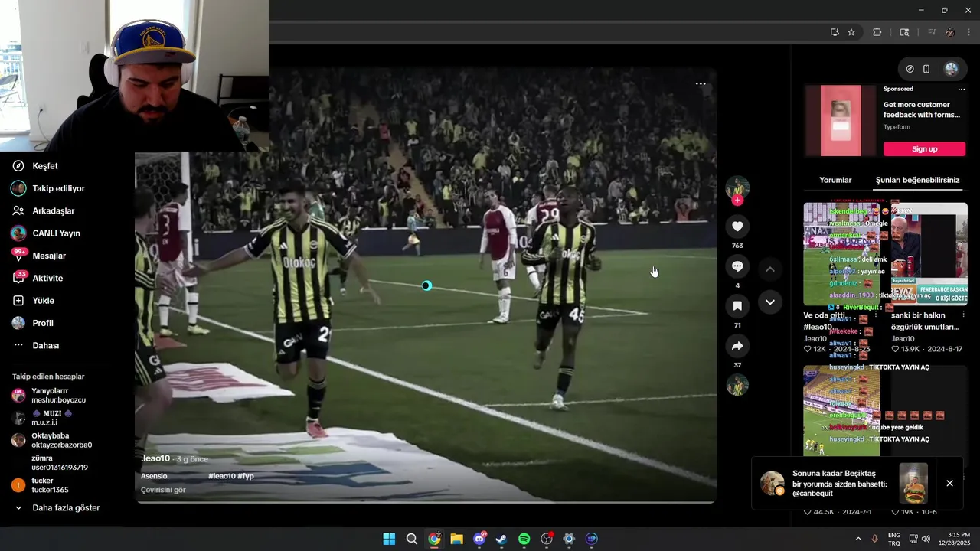
Task: Open Chrome tab search icon
Action: (x=904, y=32)
